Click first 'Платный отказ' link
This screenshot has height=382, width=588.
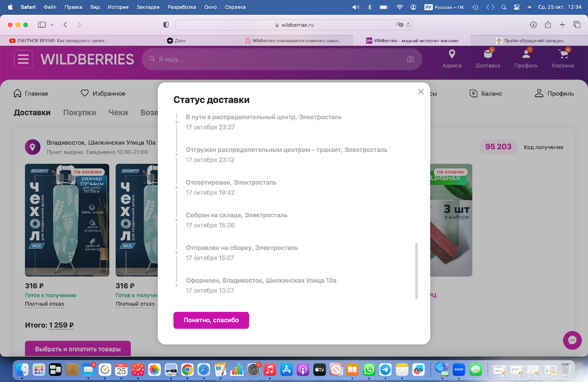[44, 304]
